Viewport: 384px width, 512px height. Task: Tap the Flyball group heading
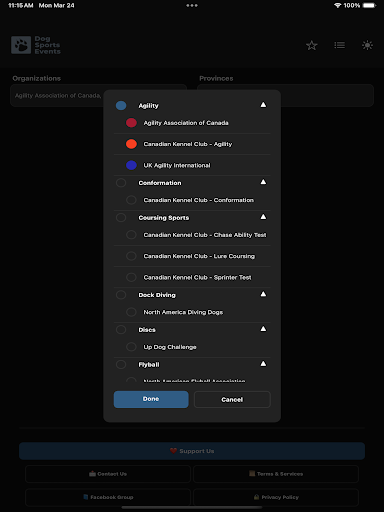(149, 365)
